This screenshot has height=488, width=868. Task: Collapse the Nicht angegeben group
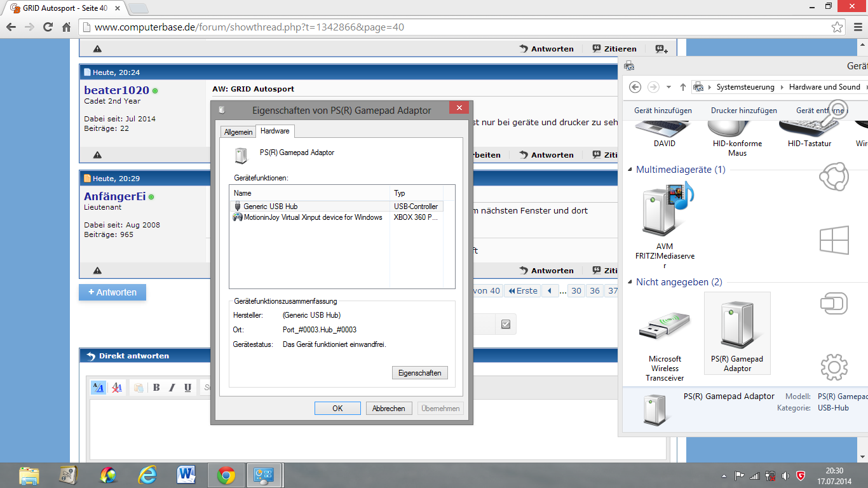tap(630, 282)
